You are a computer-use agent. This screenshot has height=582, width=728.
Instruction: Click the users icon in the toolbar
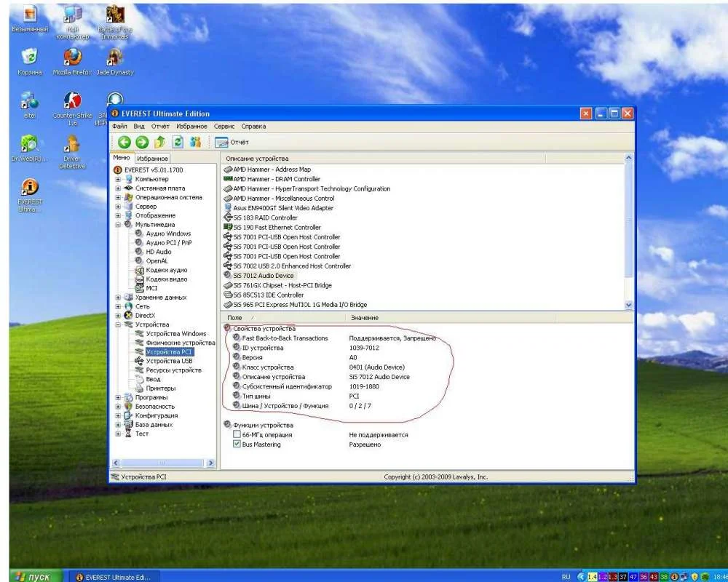[x=195, y=143]
